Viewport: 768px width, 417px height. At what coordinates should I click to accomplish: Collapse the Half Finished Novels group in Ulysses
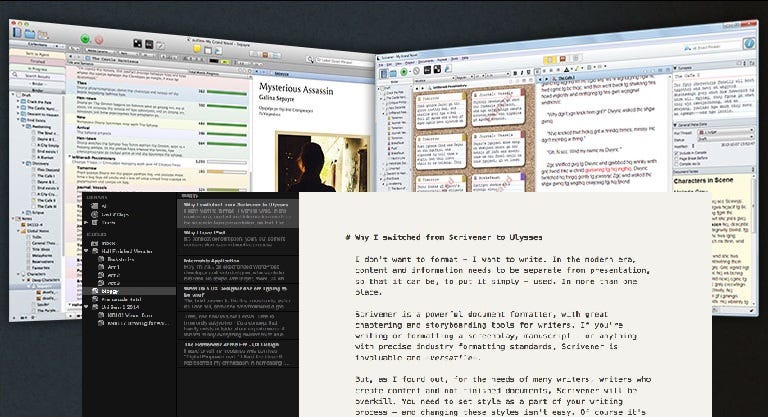[x=87, y=251]
